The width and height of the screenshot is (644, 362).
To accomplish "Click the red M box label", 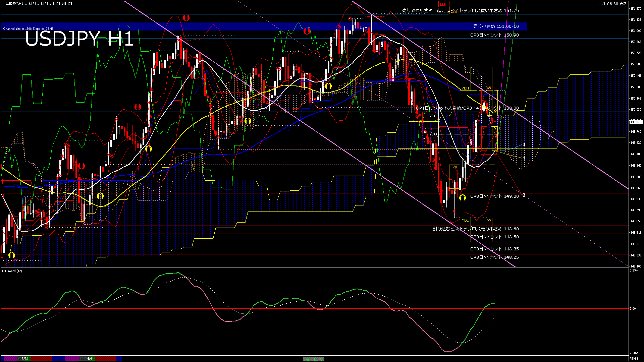I will (484, 129).
